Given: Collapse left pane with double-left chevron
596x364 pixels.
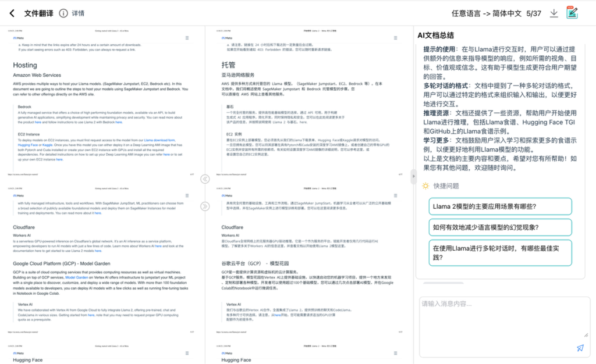Looking at the screenshot, I should coord(205,179).
